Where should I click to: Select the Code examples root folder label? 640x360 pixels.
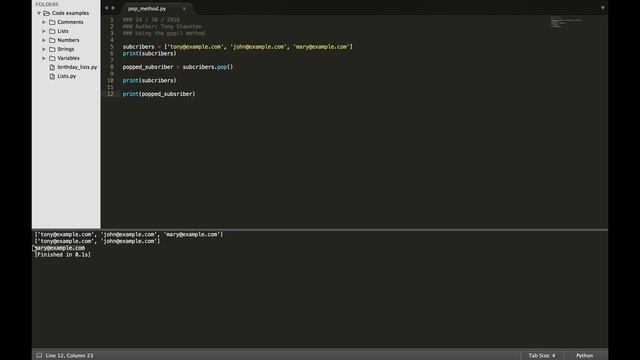[70, 13]
